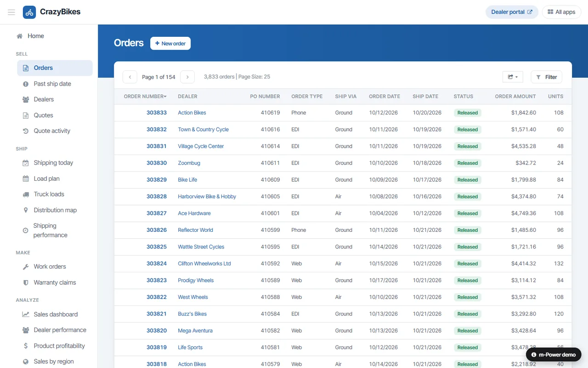588x368 pixels.
Task: Click the Order Amount column header
Action: pyautogui.click(x=515, y=97)
